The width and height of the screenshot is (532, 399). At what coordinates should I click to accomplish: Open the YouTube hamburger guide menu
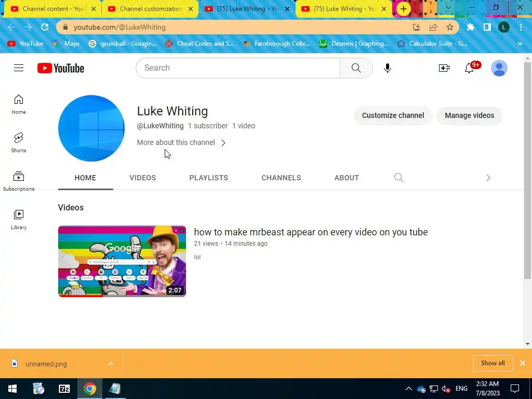click(19, 68)
